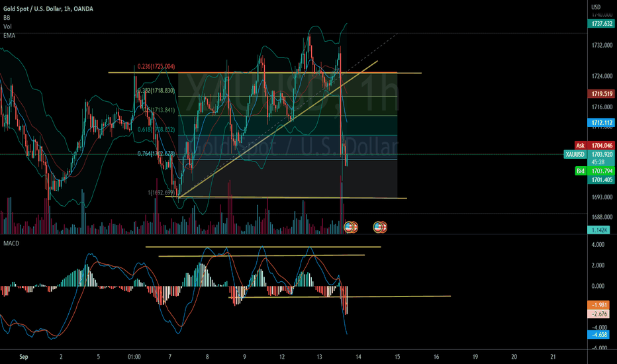617x364 pixels.
Task: Click the 0.236(1725.004) Fibonacci level label
Action: click(x=156, y=66)
